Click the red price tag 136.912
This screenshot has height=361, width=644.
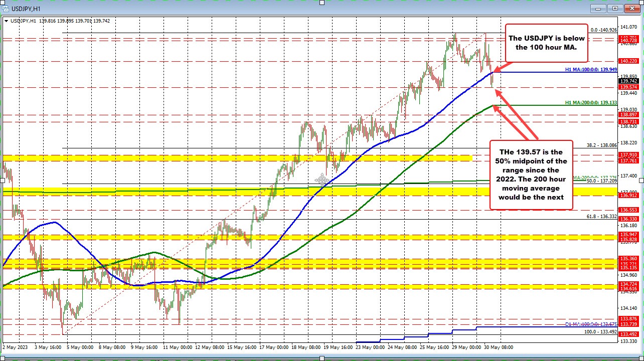pyautogui.click(x=628, y=195)
